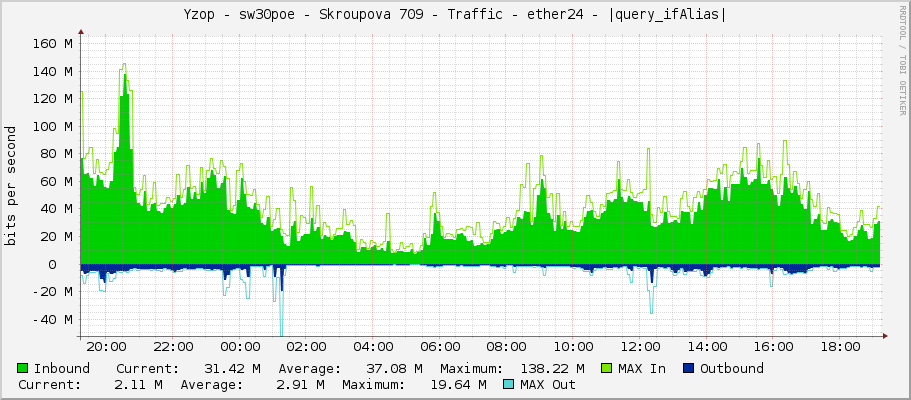This screenshot has height=400, width=911.
Task: Click the 18:00 time axis label
Action: click(x=840, y=347)
